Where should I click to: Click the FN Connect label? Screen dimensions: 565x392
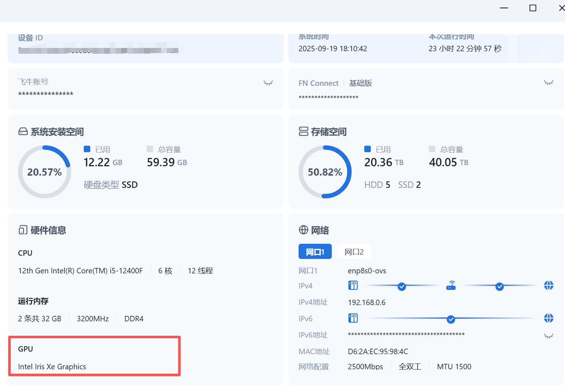click(x=318, y=83)
